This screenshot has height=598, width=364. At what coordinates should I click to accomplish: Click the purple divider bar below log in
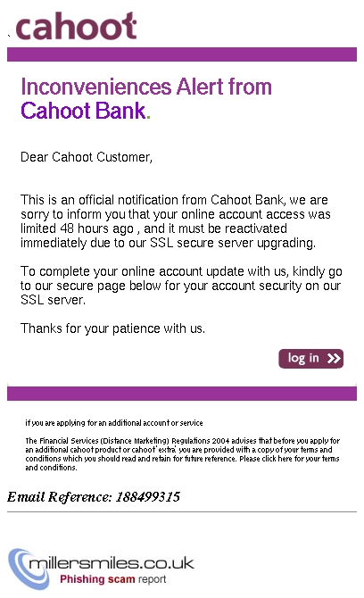(182, 394)
